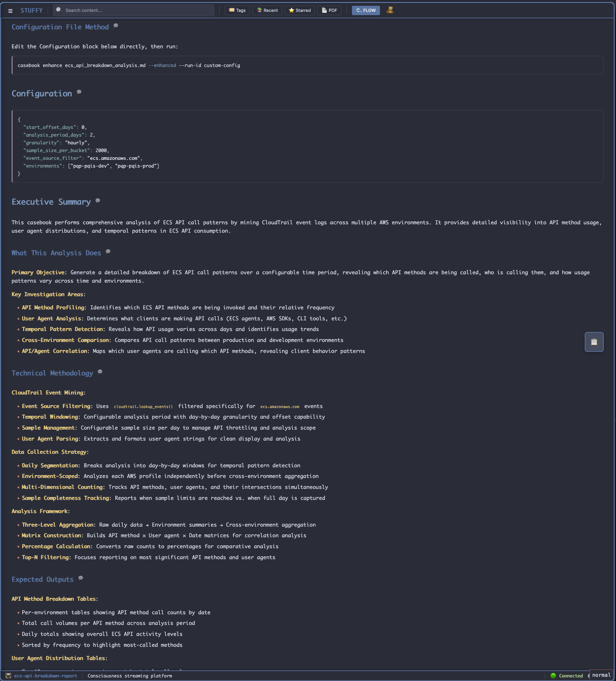Click the normal mode indicator in status bar
The height and width of the screenshot is (681, 616).
click(601, 675)
